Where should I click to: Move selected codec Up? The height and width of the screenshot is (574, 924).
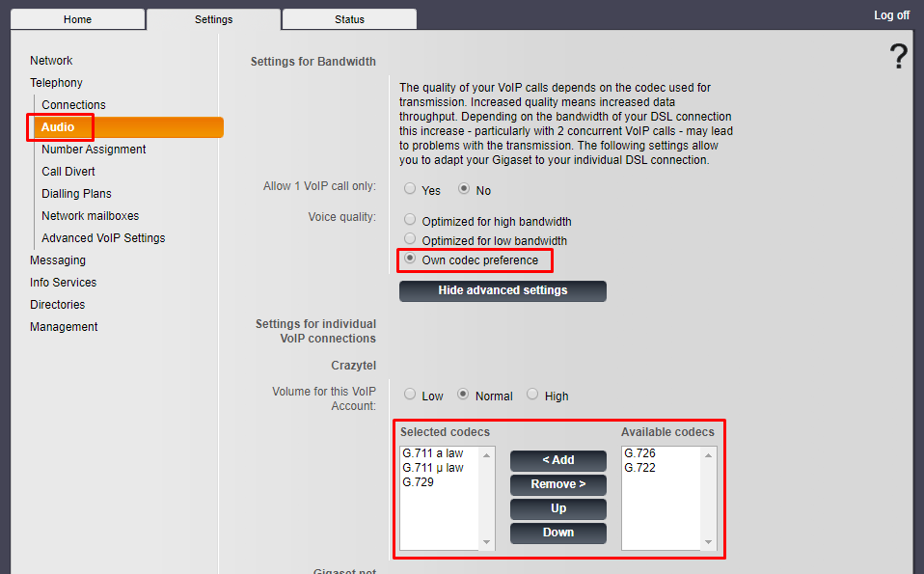[x=557, y=508]
